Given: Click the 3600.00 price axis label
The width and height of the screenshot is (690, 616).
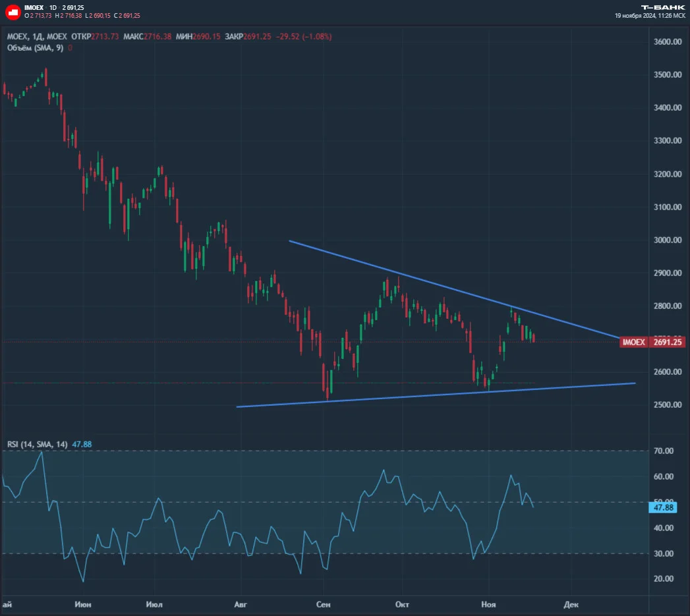Looking at the screenshot, I should tap(668, 42).
